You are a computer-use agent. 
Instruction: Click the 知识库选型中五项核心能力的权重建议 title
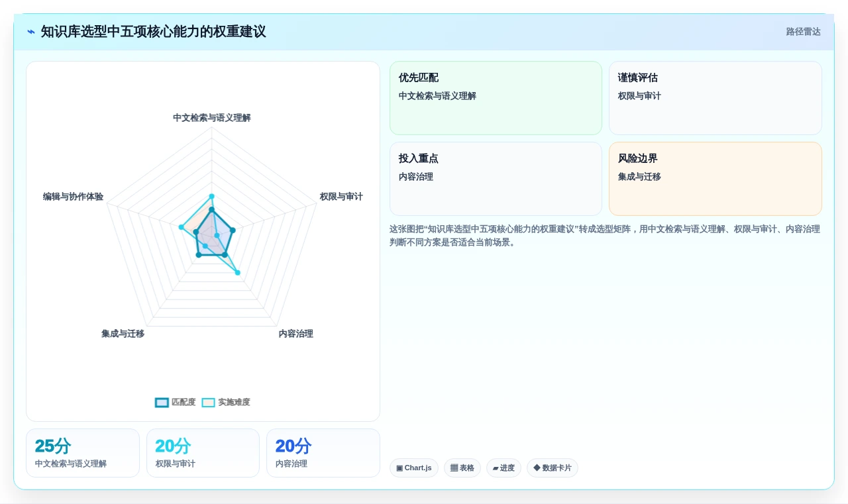153,32
